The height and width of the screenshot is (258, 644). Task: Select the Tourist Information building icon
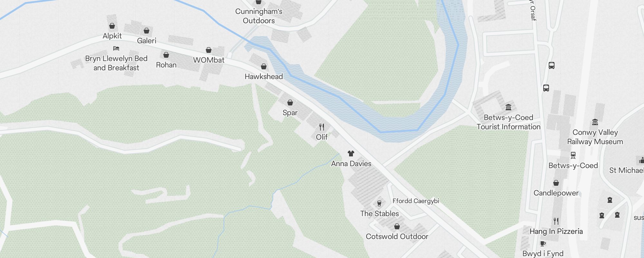(x=508, y=107)
